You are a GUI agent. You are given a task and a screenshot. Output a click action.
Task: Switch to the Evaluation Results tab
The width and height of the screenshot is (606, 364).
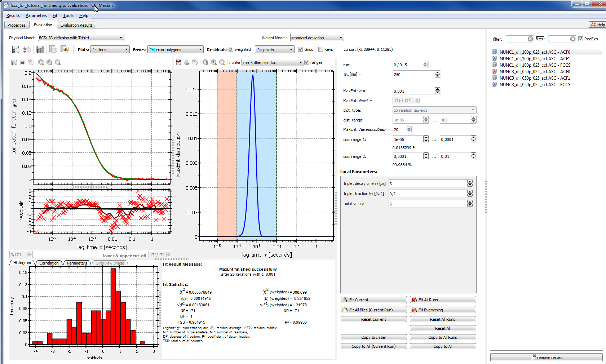point(76,25)
